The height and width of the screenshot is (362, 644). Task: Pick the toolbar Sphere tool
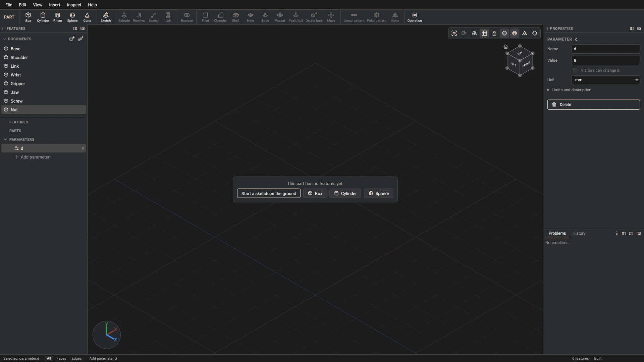coord(72,17)
